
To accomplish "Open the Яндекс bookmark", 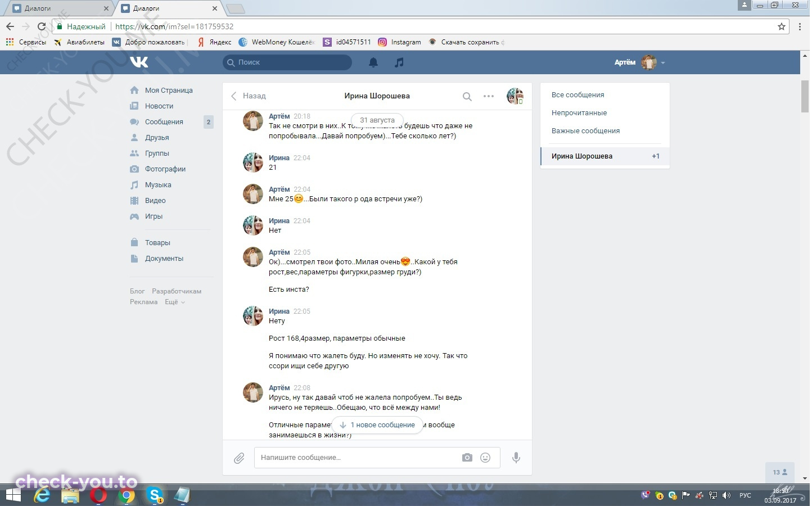I will (x=214, y=42).
